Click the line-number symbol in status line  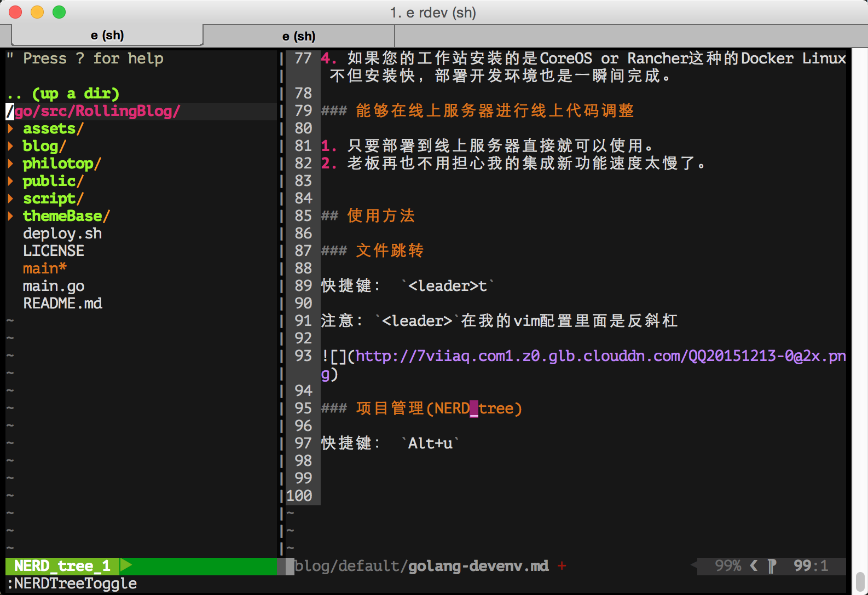tap(772, 566)
